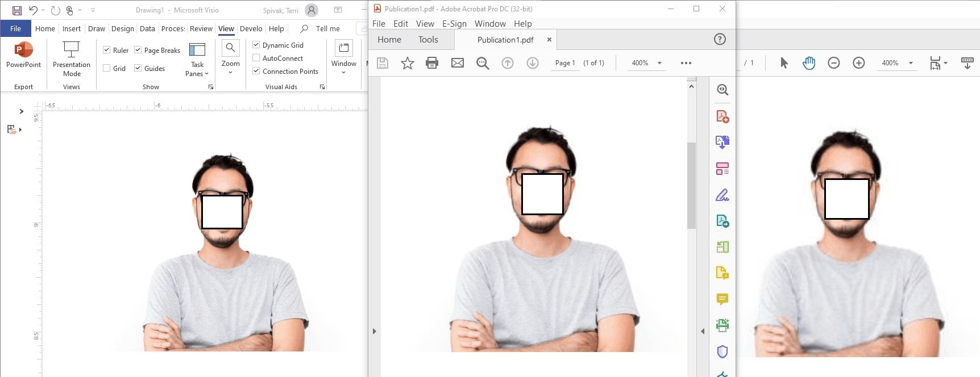Collapse Acrobat right tools pane arrow
The image size is (980, 377).
tap(703, 331)
